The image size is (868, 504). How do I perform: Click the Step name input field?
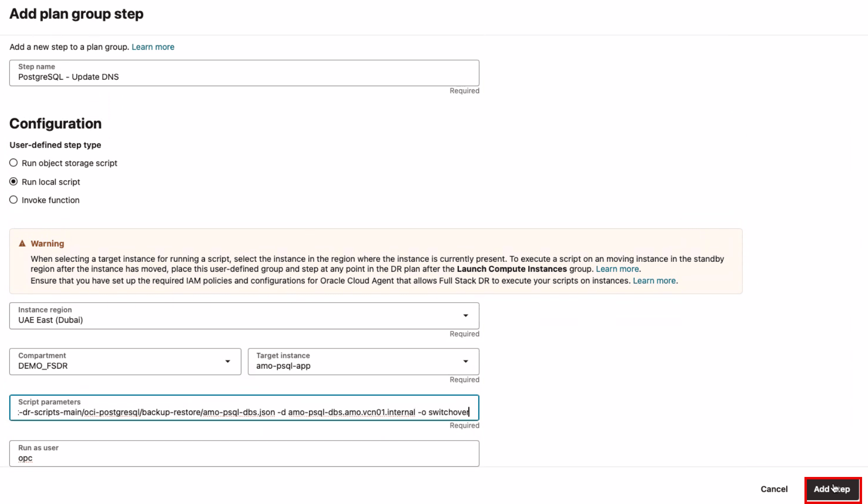(244, 73)
